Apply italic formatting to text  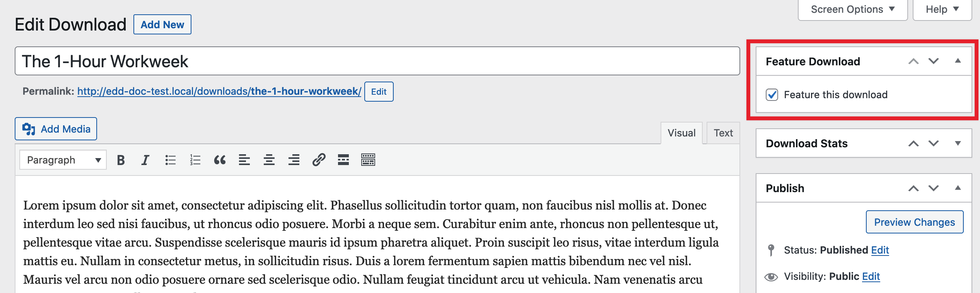point(145,160)
